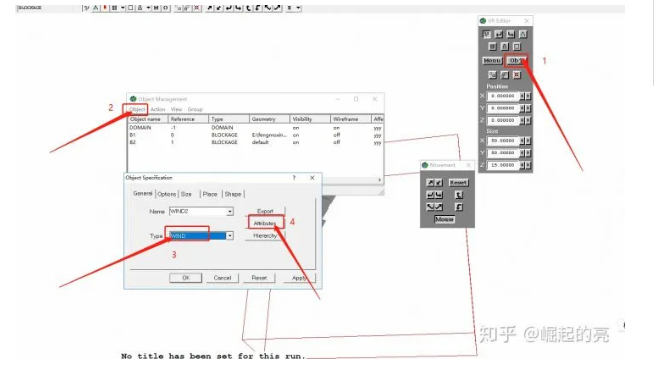Click the O icon in top toolbar
The width and height of the screenshot is (654, 365).
tap(166, 8)
